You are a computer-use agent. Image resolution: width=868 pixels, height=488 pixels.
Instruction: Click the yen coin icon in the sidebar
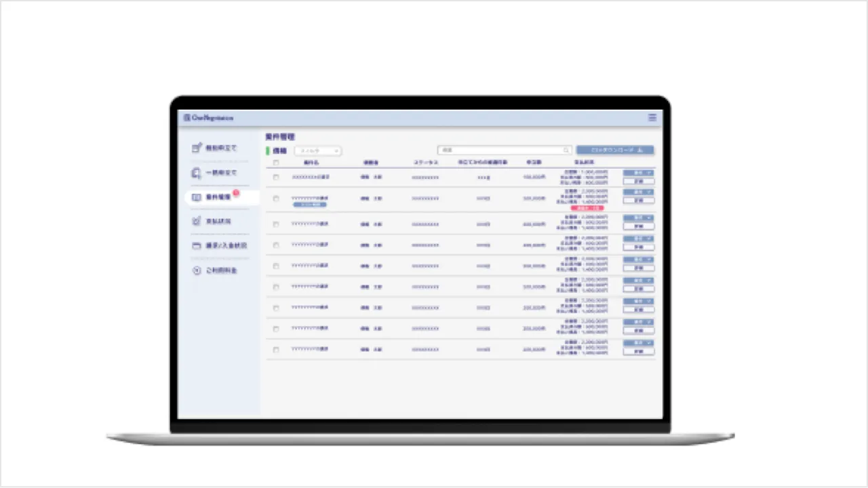(x=196, y=270)
